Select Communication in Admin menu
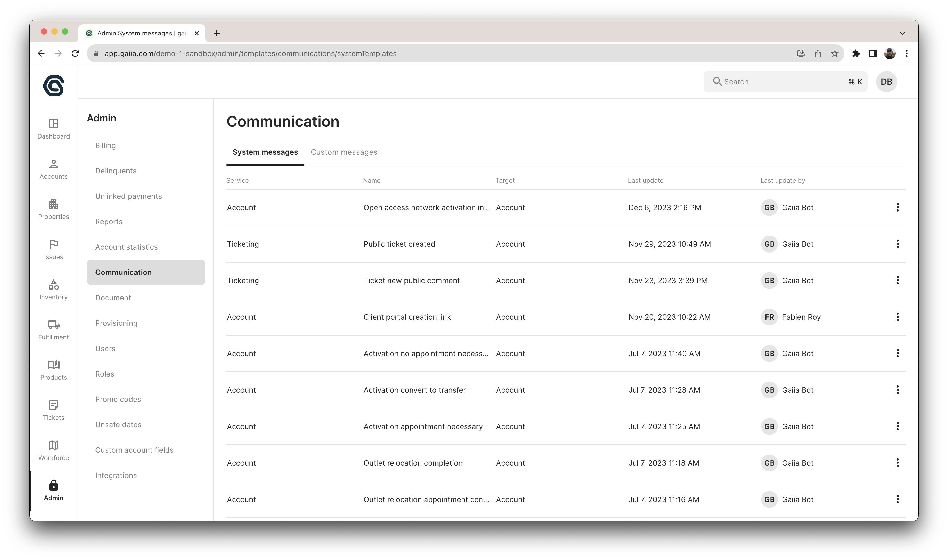Screen dimensions: 948x560 [x=146, y=272]
